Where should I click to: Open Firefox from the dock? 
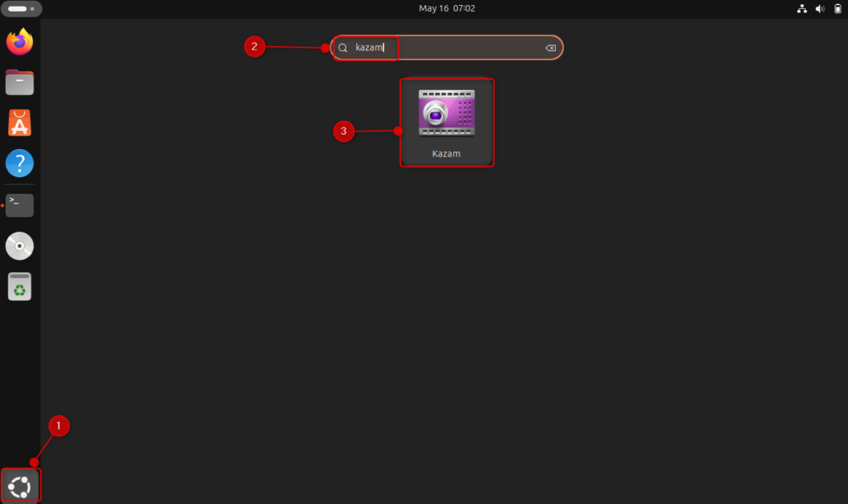click(19, 41)
